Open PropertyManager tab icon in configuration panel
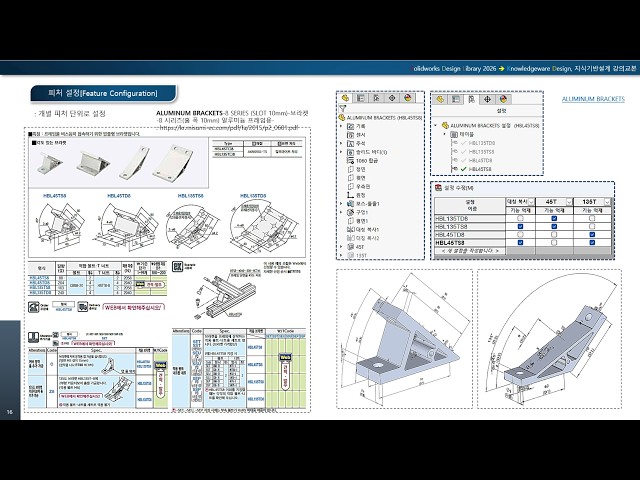This screenshot has height=480, width=640. pos(456,99)
